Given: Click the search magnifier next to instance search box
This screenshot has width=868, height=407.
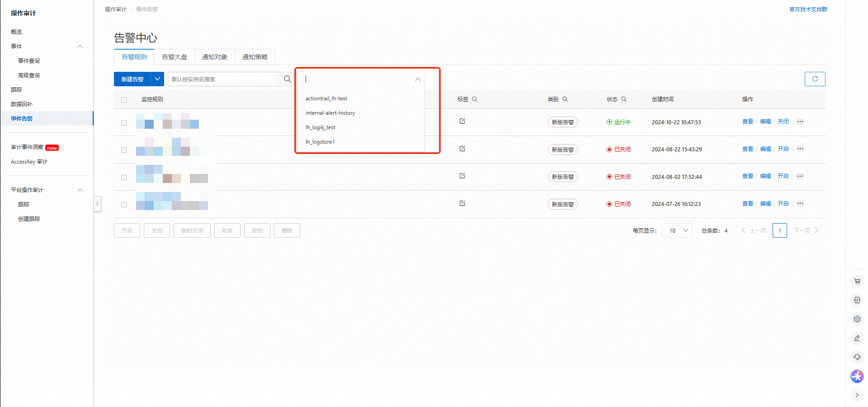Looking at the screenshot, I should (288, 79).
